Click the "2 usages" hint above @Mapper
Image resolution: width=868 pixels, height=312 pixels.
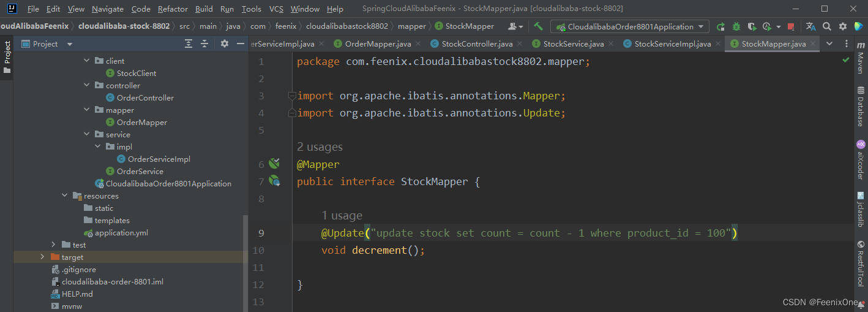[x=320, y=147]
